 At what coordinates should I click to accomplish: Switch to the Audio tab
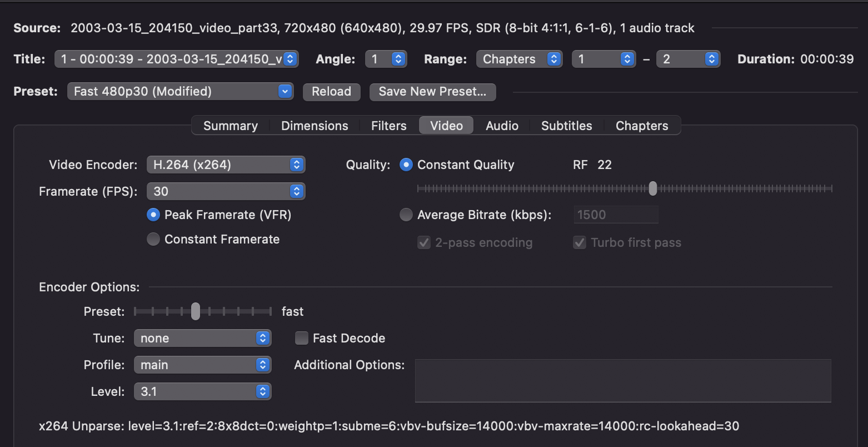(502, 126)
